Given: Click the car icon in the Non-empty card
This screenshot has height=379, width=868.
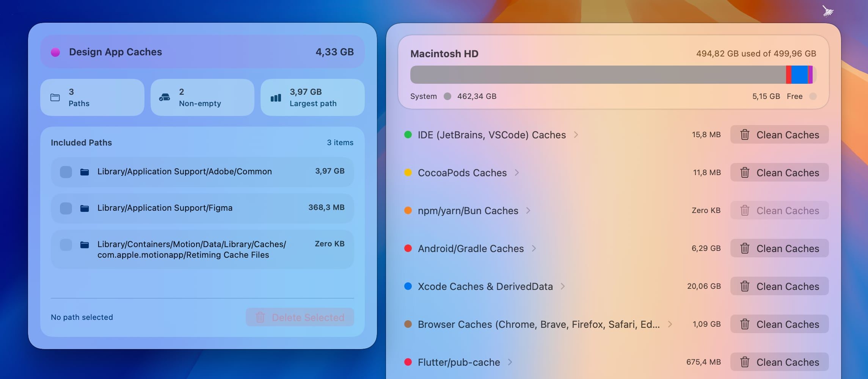Looking at the screenshot, I should tap(165, 97).
